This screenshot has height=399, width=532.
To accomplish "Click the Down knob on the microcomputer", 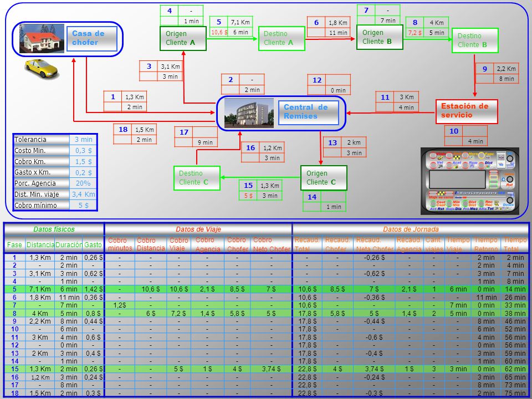I will pyautogui.click(x=510, y=200).
